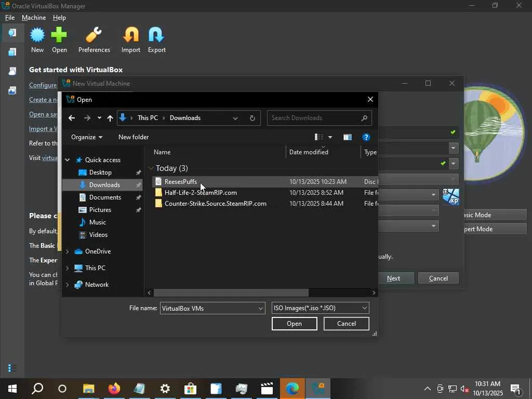This screenshot has width=532, height=399.
Task: Open the address bar history dropdown
Action: pos(235,118)
